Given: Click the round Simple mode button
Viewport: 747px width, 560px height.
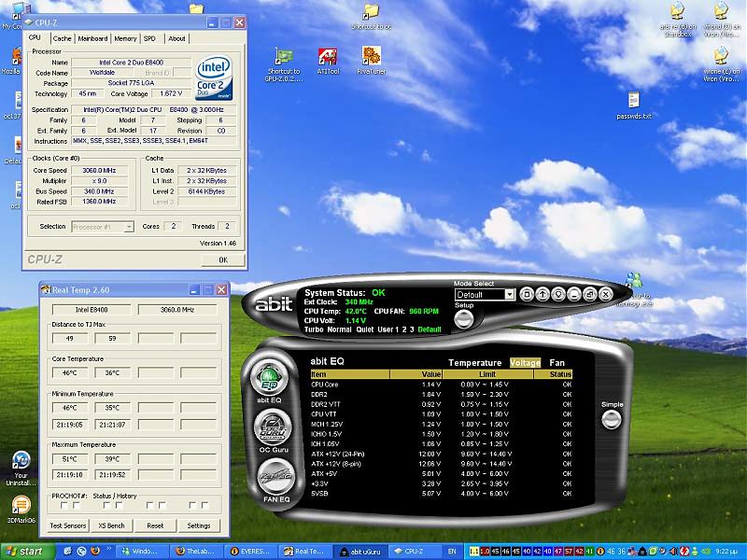Looking at the screenshot, I should (612, 419).
